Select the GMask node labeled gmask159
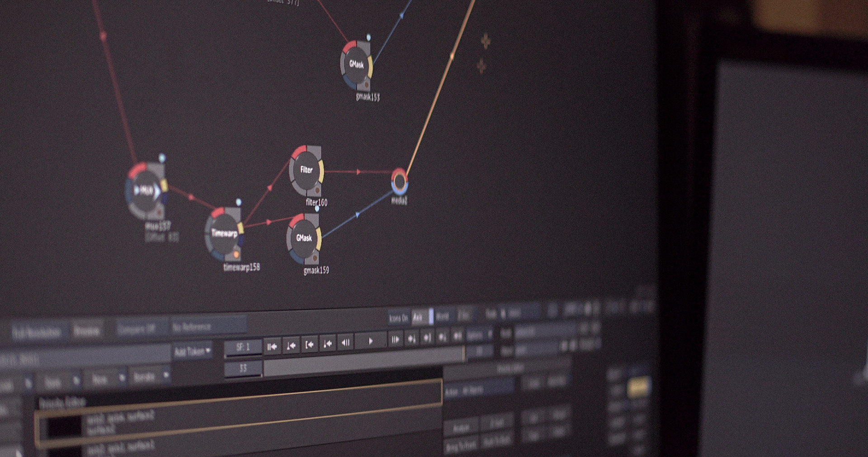 tap(304, 238)
